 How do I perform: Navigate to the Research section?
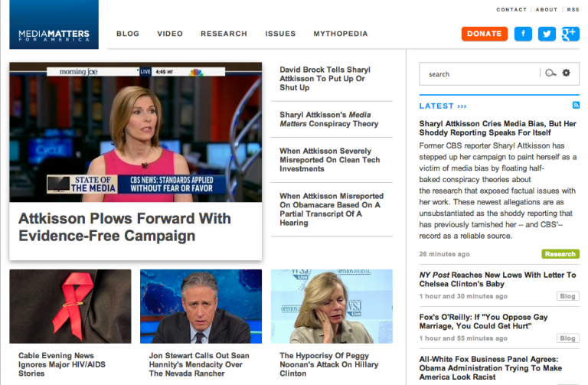pos(224,34)
